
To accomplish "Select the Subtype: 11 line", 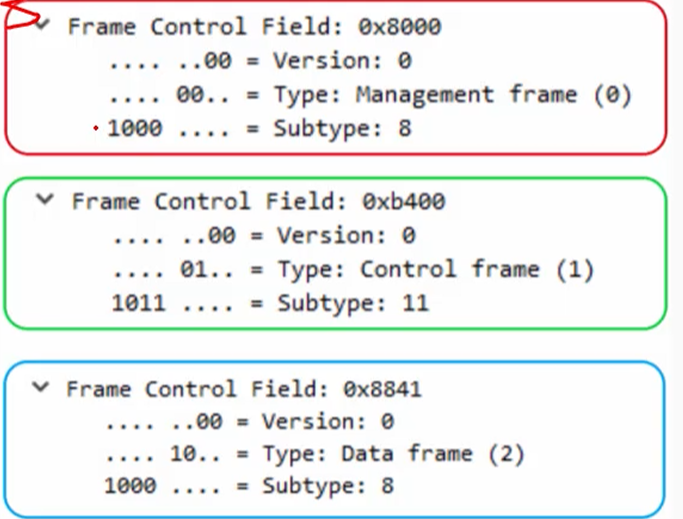I will [x=270, y=303].
